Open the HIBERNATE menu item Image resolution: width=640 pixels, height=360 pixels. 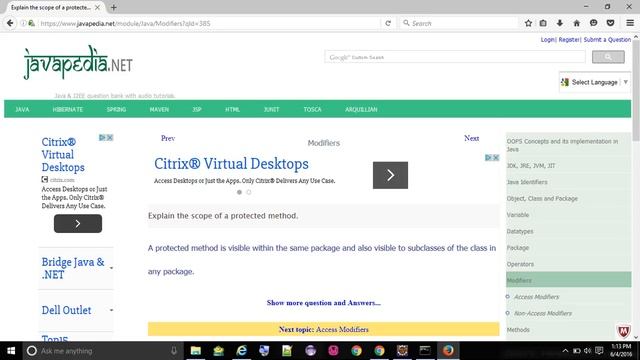68,109
